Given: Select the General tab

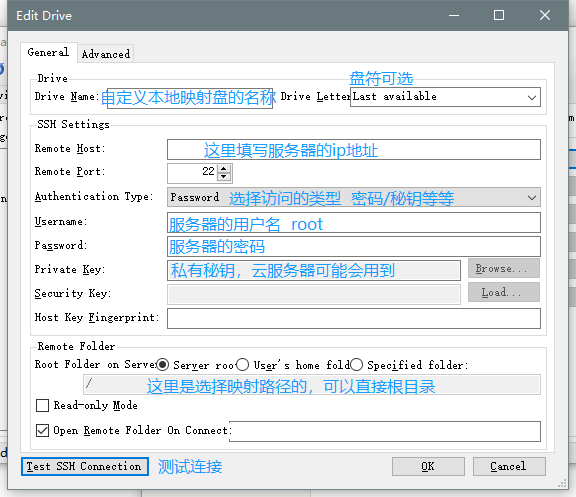Looking at the screenshot, I should coord(48,53).
